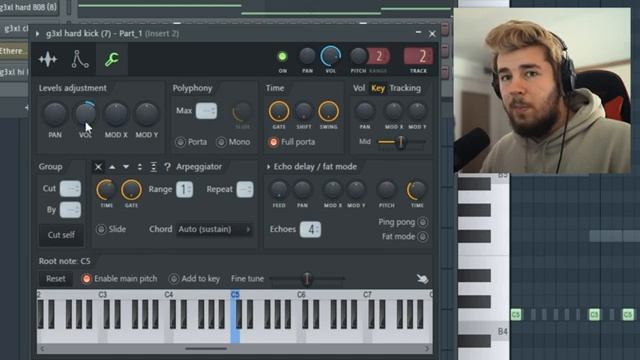
Task: Enable the Porta option
Action: [x=180, y=142]
